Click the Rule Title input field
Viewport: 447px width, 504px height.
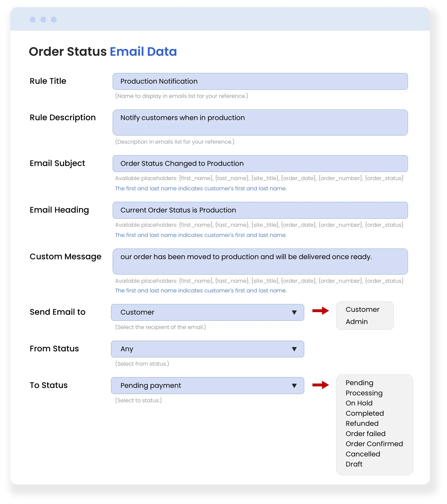click(x=260, y=81)
